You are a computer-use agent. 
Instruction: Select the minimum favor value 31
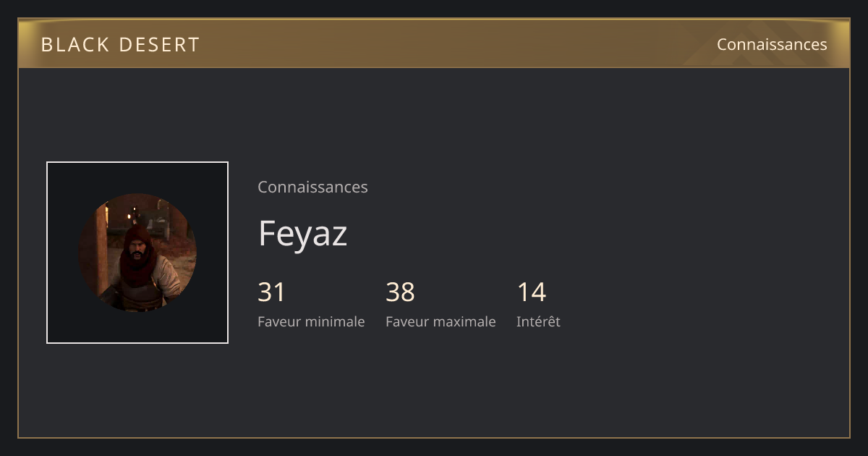tap(272, 292)
